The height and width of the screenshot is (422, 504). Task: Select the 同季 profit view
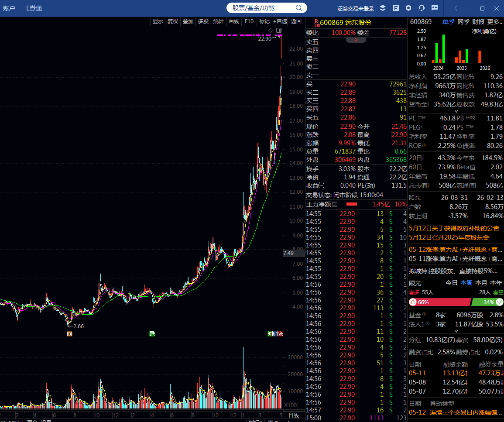click(x=463, y=22)
